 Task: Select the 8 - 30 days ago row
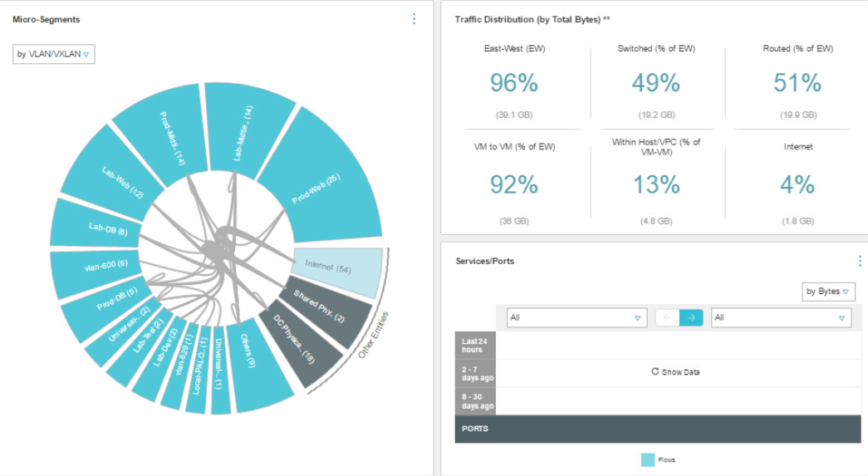474,401
